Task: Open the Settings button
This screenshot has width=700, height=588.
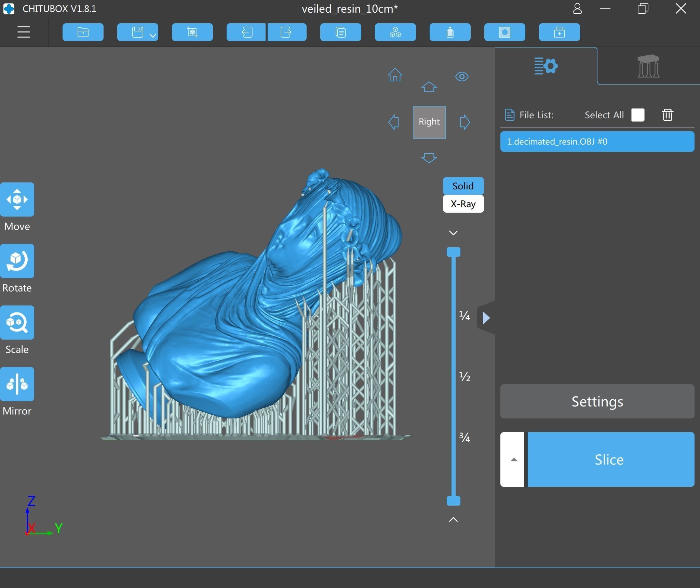Action: pyautogui.click(x=597, y=401)
